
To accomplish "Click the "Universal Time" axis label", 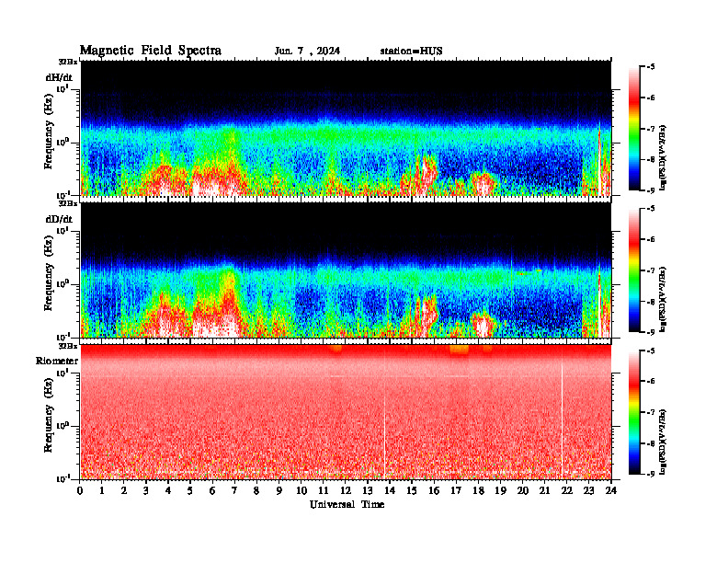I will (x=347, y=504).
